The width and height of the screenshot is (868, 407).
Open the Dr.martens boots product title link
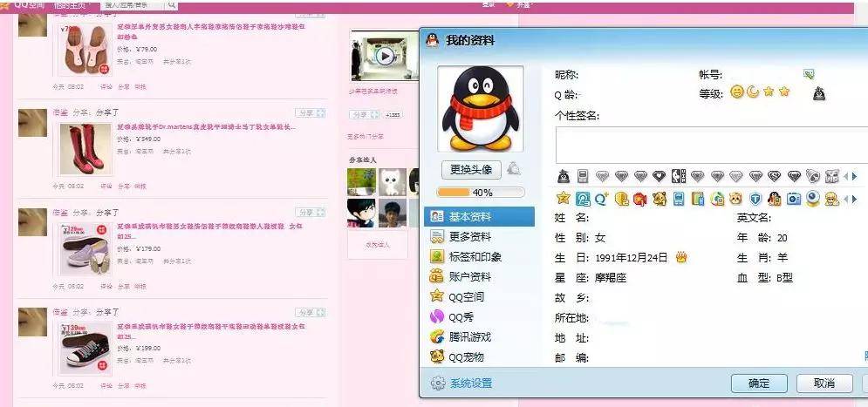pos(206,126)
